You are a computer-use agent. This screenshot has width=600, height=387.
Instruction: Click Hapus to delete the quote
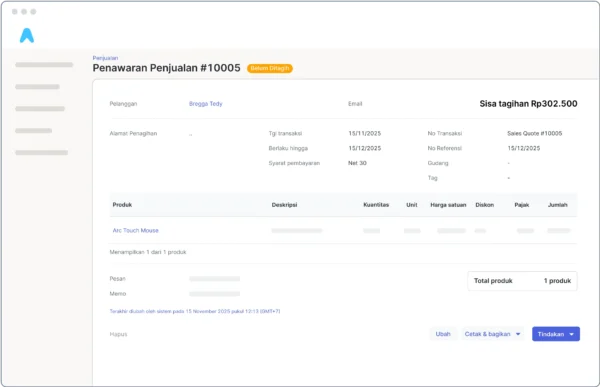click(x=118, y=334)
